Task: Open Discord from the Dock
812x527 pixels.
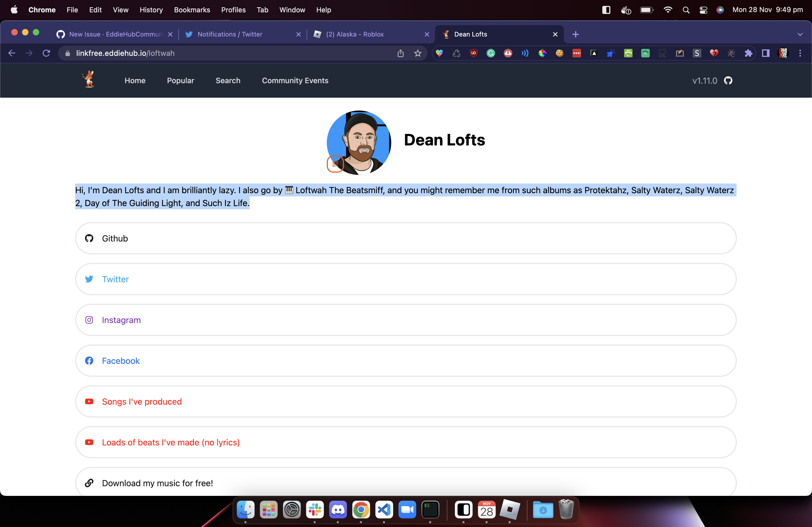Action: pyautogui.click(x=338, y=510)
